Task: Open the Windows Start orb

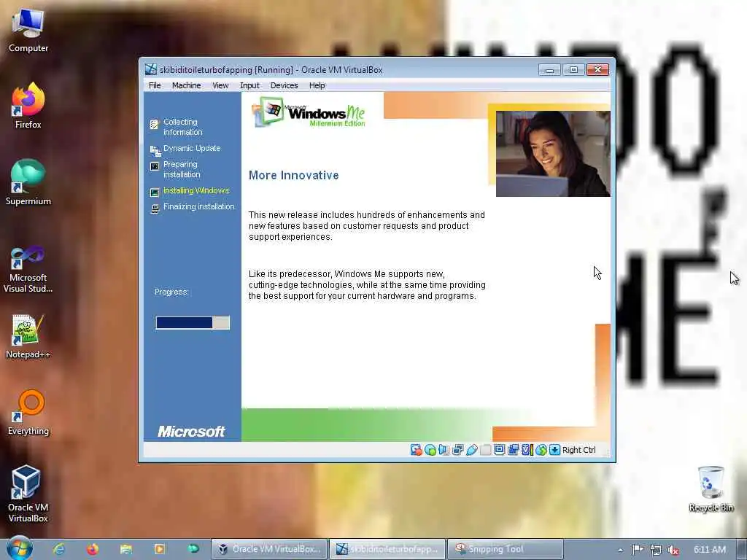Action: [20, 548]
